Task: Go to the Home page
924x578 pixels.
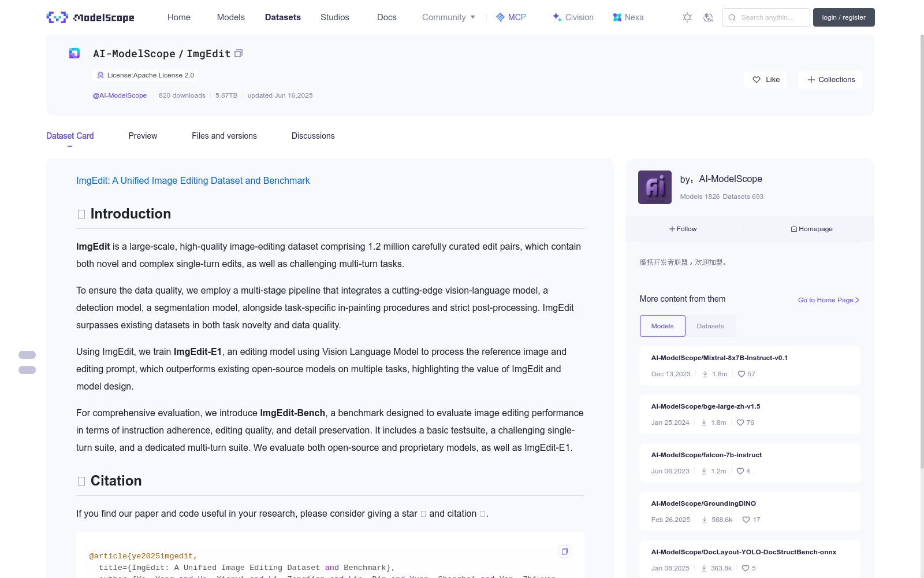Action: (x=179, y=17)
